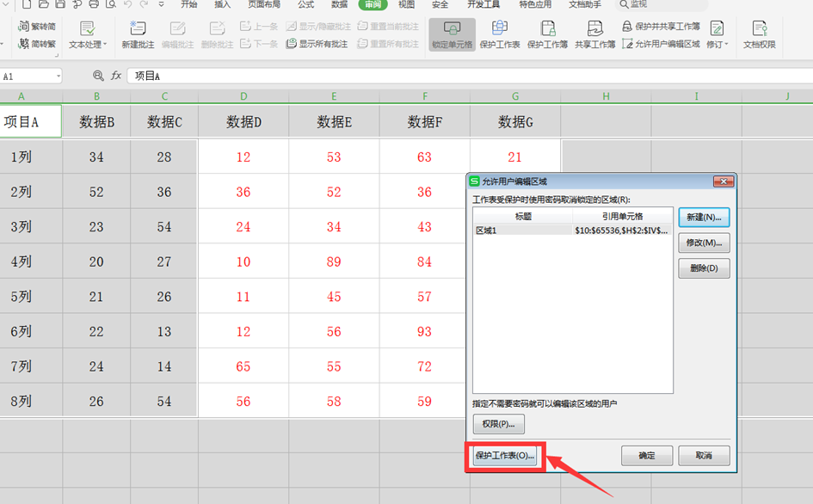
Task: Click 上一条 comment button
Action: click(259, 26)
